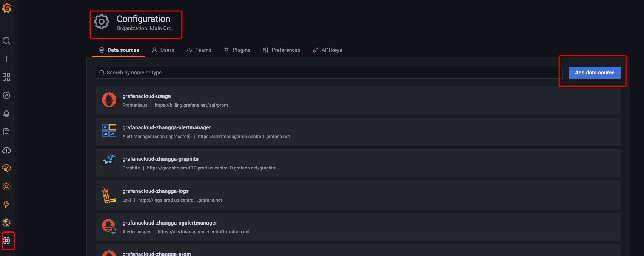Viewport: 644px width, 256px height.
Task: Click the https://logs-prod-us-central1.grafana.net URL text
Action: click(180, 200)
